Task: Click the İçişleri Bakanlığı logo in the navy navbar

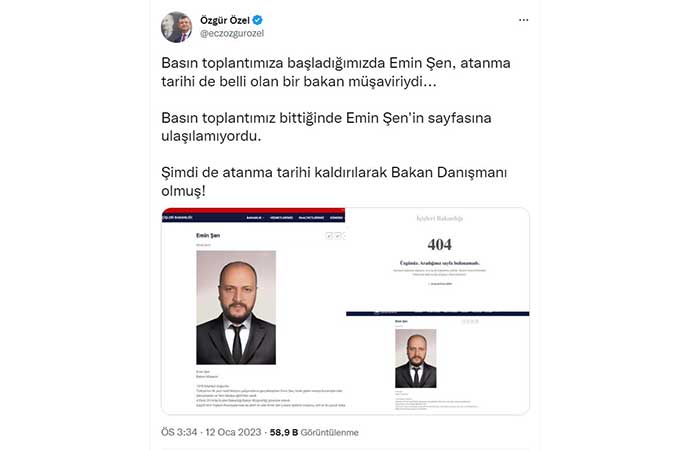Action: click(x=177, y=217)
